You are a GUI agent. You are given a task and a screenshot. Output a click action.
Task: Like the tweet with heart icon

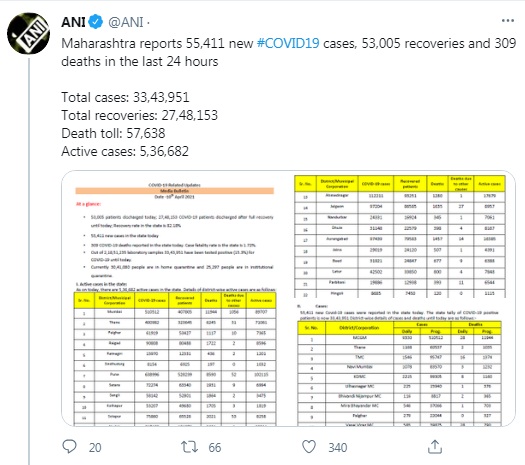309,447
